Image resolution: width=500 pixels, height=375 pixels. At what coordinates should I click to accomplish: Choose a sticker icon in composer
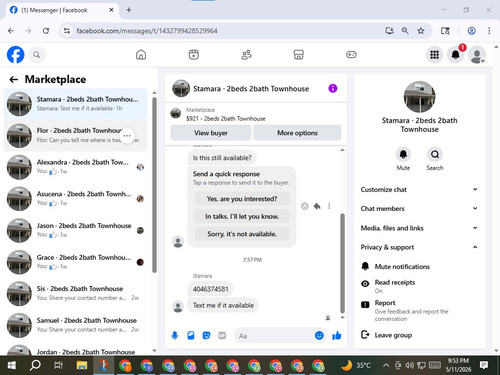coord(206,335)
